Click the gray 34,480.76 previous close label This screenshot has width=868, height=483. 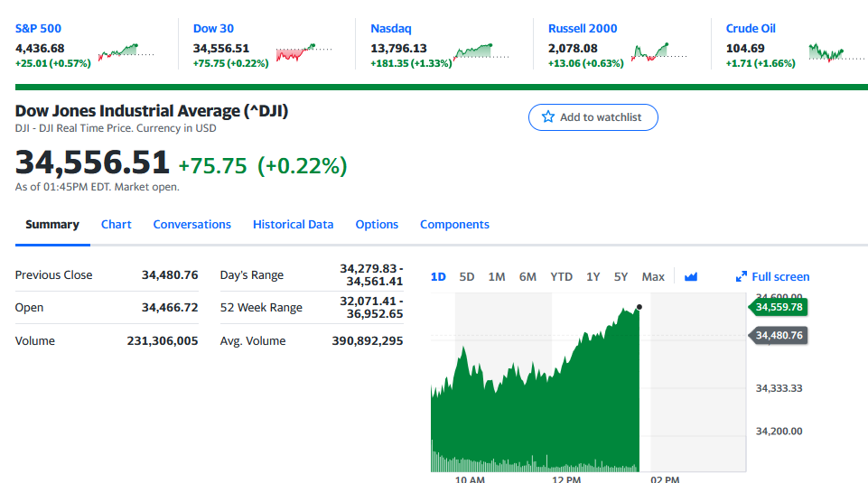pyautogui.click(x=778, y=335)
